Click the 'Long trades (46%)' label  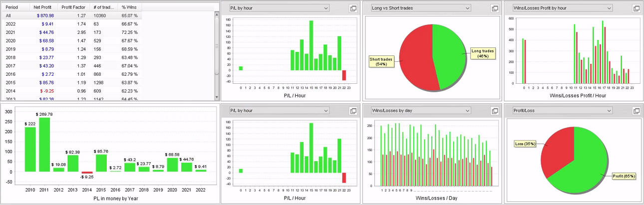coord(482,53)
